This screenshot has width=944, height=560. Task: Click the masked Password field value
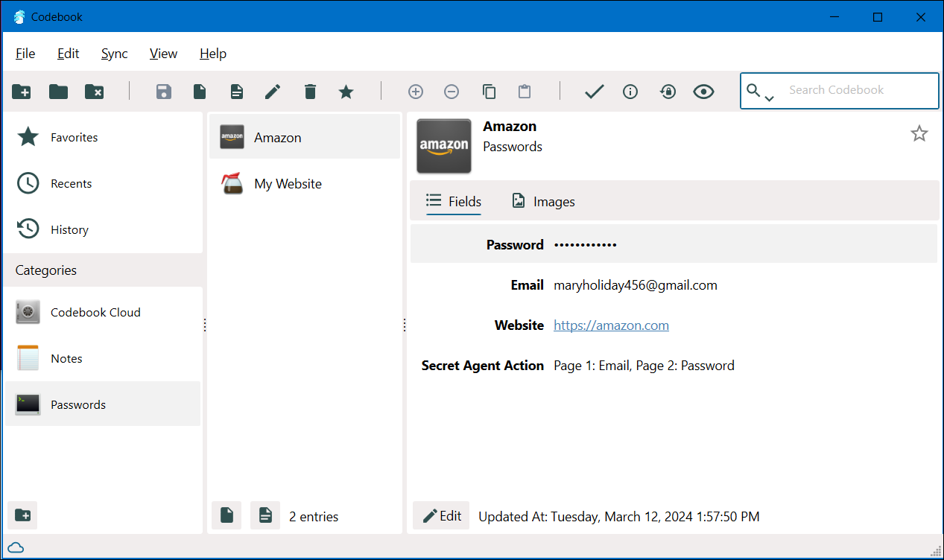pos(586,245)
